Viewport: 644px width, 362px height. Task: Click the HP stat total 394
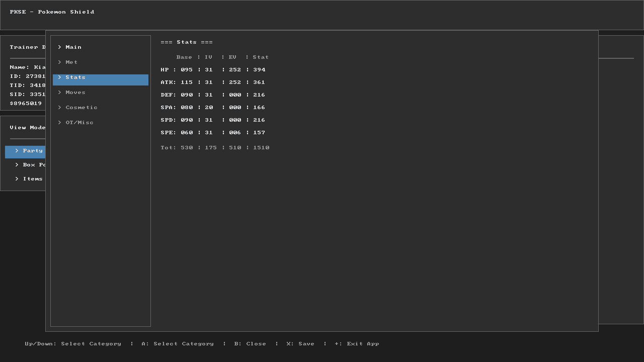click(259, 70)
